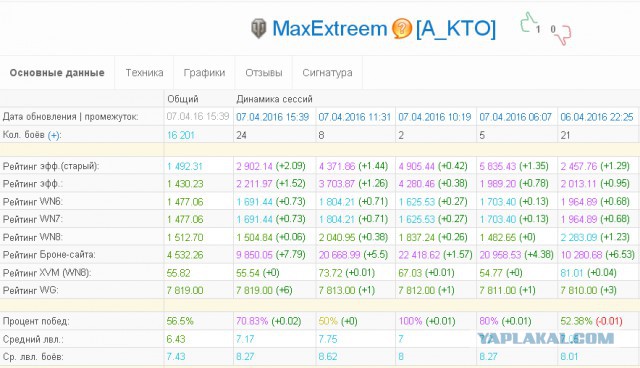Click the green thumbs up icon
This screenshot has width=640, height=368.
[x=528, y=22]
